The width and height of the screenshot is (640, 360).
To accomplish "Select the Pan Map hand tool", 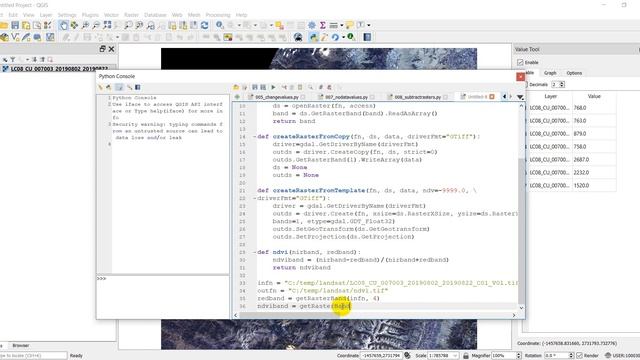I will (64, 25).
